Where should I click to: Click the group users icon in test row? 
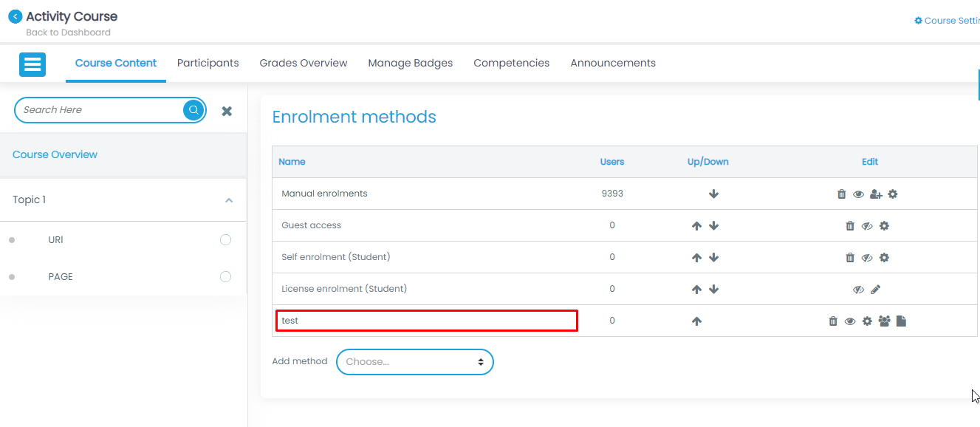884,321
